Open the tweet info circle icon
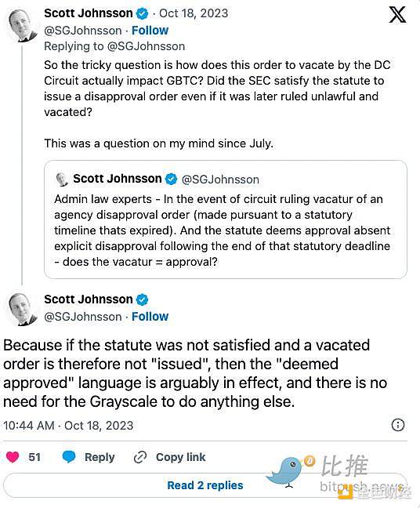 coord(397,425)
